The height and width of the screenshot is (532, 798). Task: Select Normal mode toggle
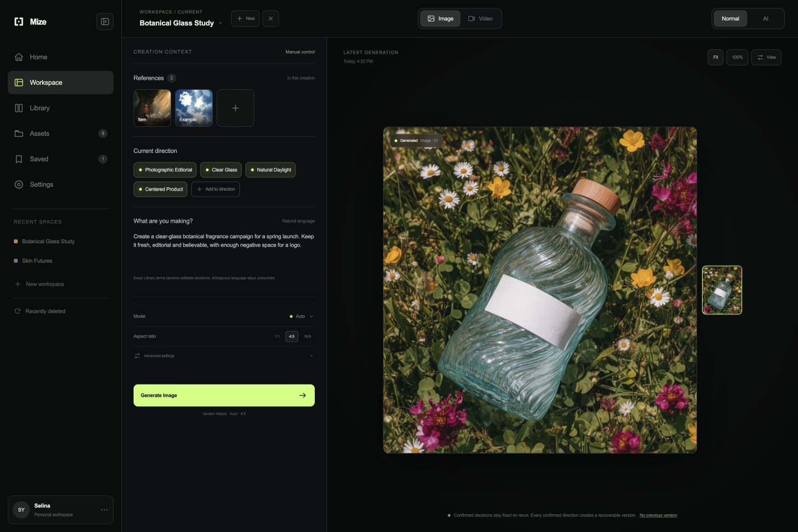pyautogui.click(x=730, y=18)
